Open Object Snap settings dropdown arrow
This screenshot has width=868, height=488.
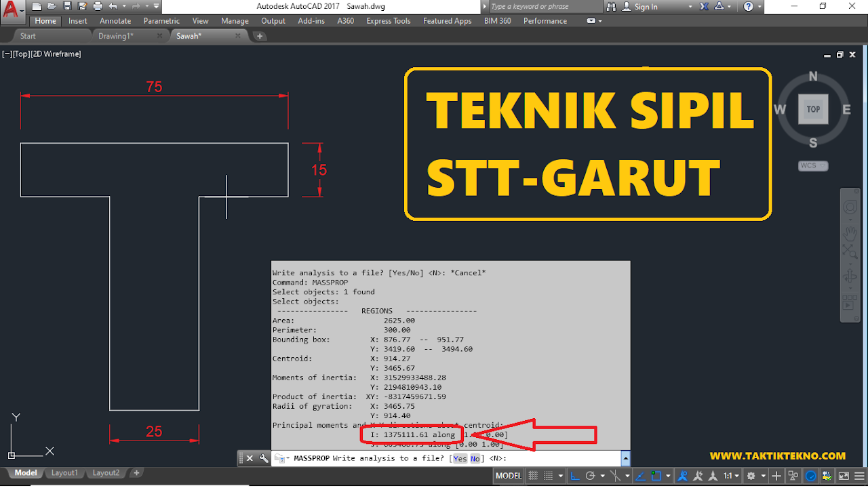(669, 476)
